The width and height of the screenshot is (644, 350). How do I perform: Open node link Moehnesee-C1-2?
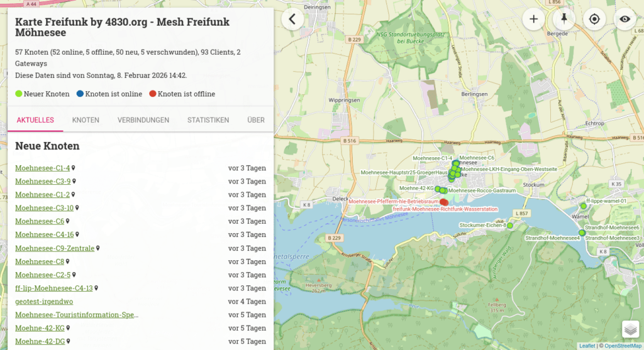(x=43, y=195)
